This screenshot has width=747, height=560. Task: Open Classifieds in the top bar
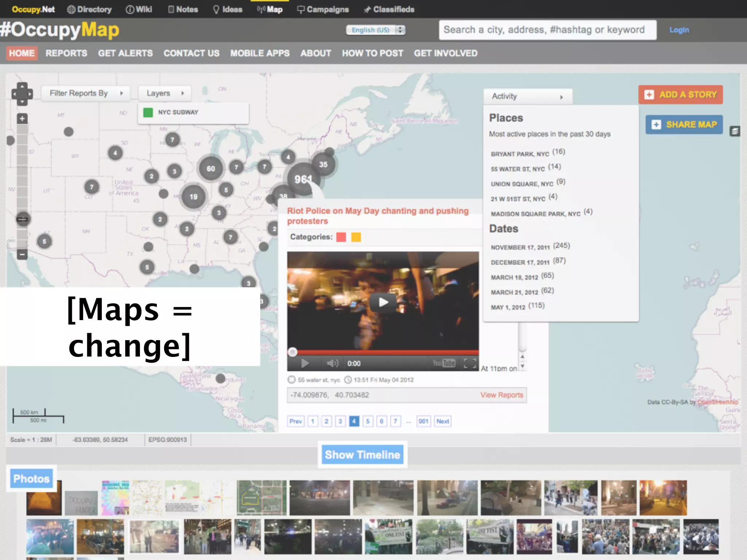(389, 9)
